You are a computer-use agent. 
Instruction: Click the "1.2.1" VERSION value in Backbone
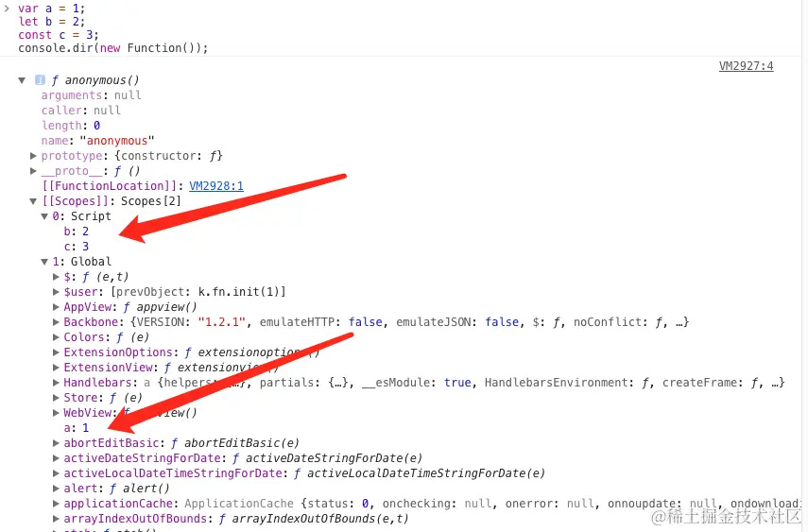(221, 322)
